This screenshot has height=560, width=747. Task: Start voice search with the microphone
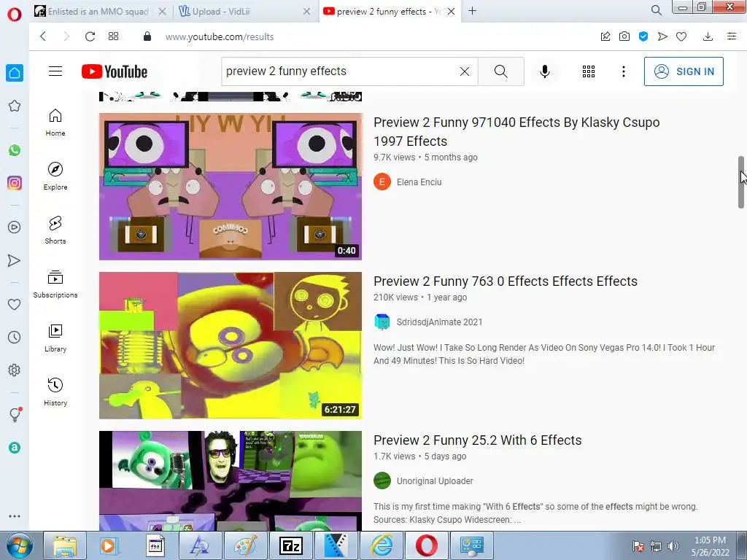point(544,71)
